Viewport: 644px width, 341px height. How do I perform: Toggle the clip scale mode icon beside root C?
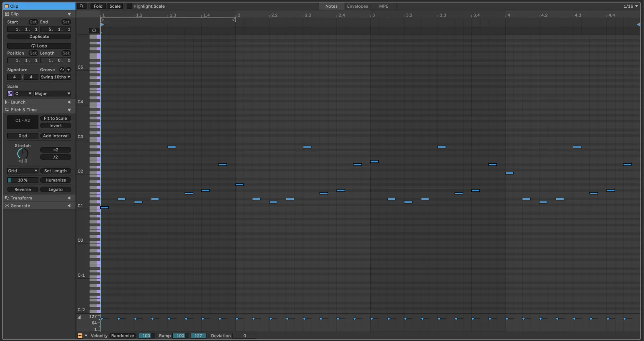tap(10, 94)
